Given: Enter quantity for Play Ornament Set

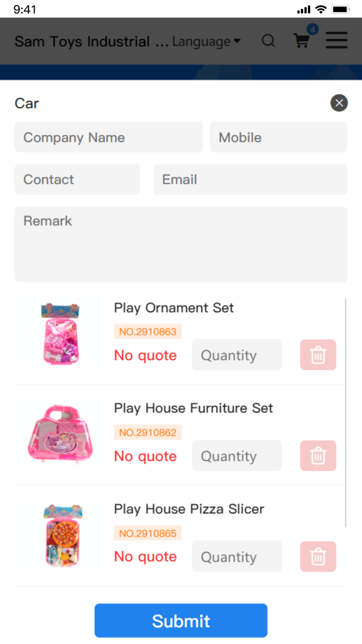Looking at the screenshot, I should (x=236, y=355).
